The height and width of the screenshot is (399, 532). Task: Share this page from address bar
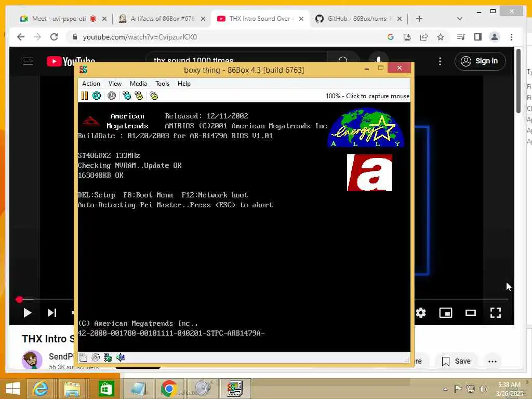[x=424, y=37]
